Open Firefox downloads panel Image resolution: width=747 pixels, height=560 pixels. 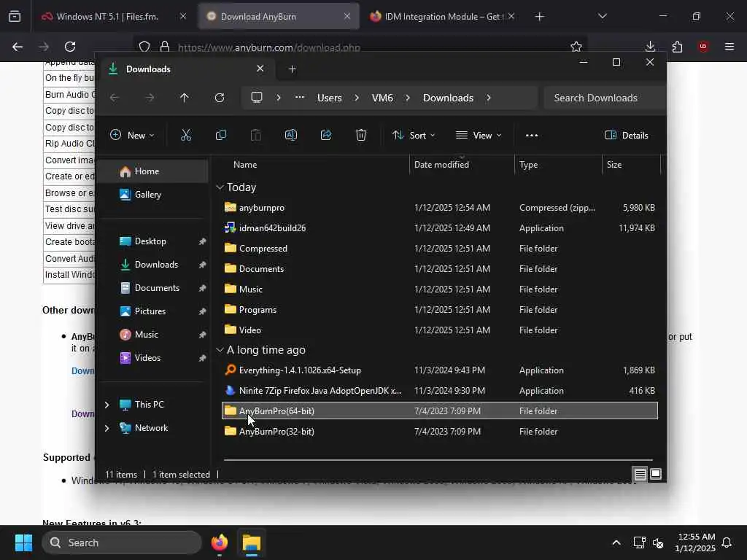(650, 47)
